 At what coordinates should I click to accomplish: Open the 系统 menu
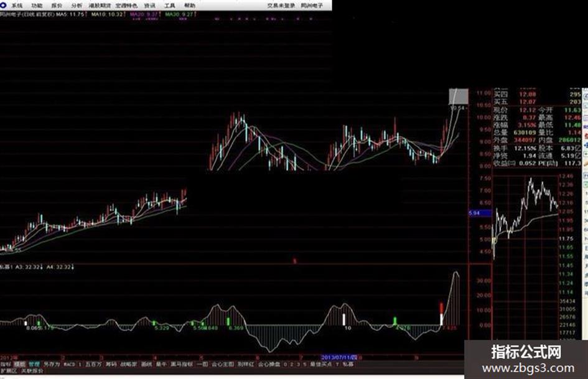point(17,6)
